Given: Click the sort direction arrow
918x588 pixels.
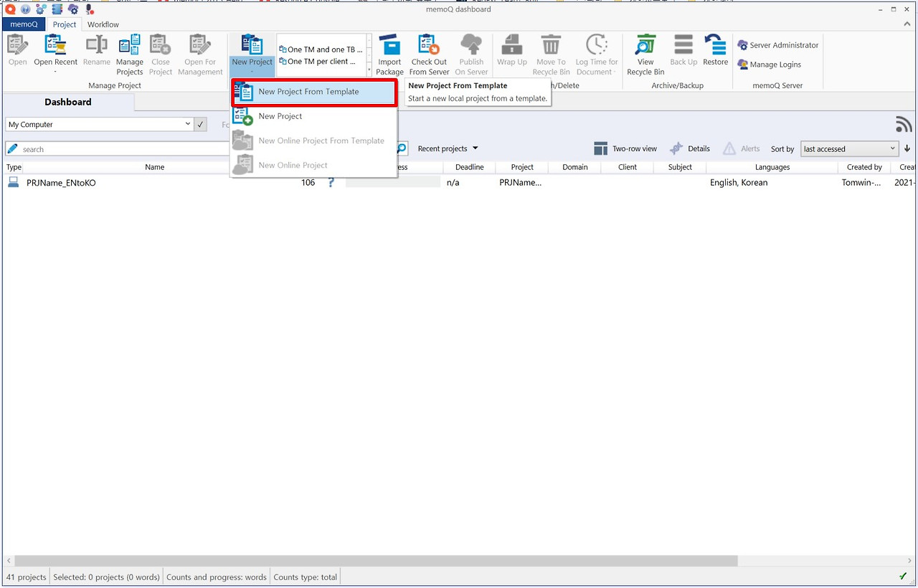Looking at the screenshot, I should [907, 148].
